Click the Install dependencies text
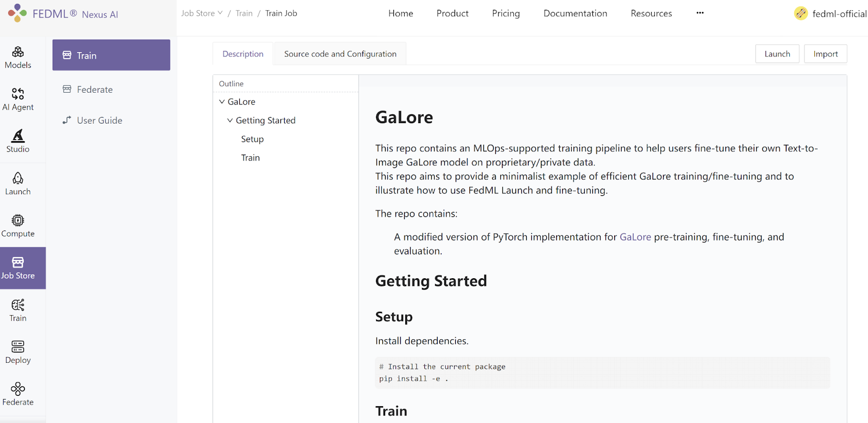868x423 pixels. coord(422,341)
